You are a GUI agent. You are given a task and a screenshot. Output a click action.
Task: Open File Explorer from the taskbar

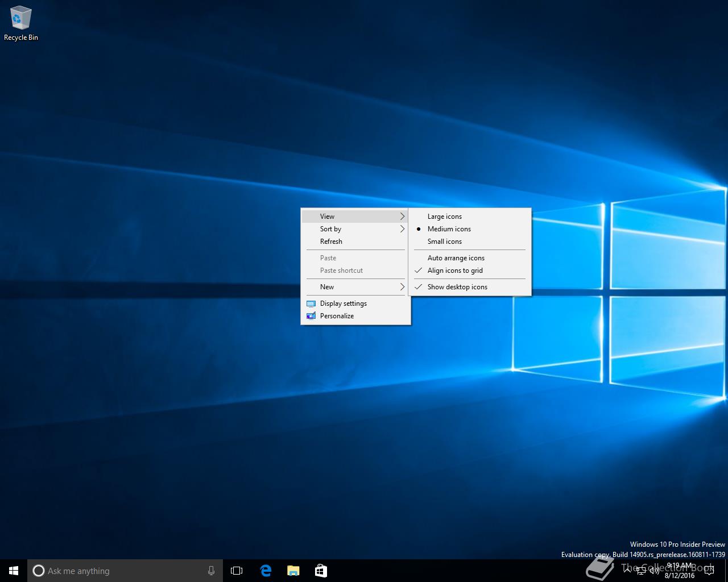tap(293, 571)
